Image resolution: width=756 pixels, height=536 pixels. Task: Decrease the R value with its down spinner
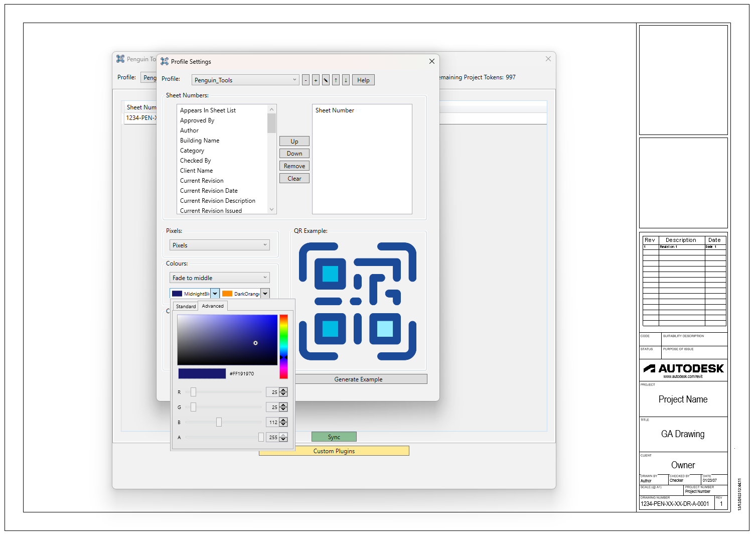(x=283, y=394)
